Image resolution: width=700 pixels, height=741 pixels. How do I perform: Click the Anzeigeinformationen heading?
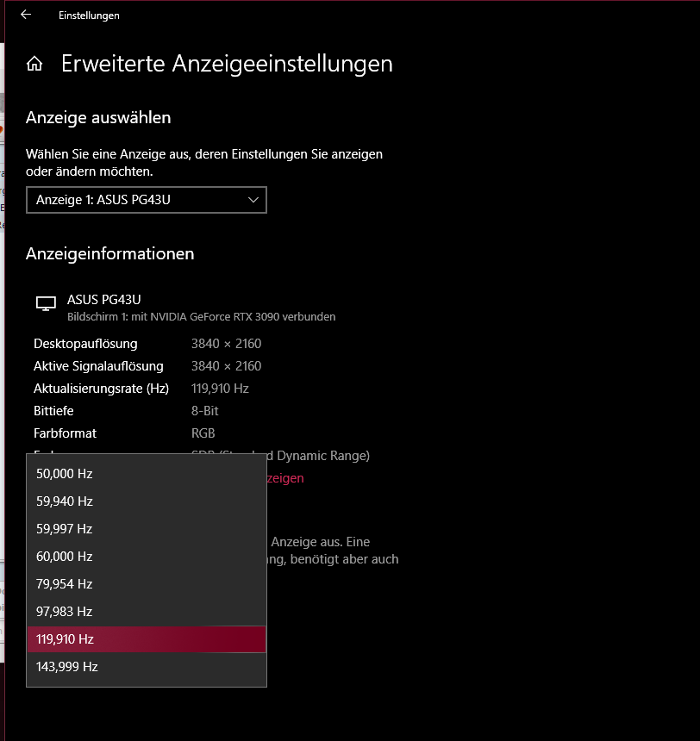(x=110, y=254)
